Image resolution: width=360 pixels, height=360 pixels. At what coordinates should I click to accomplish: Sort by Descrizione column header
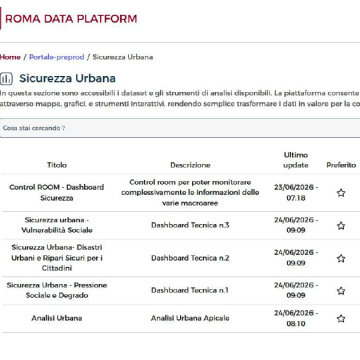click(190, 165)
